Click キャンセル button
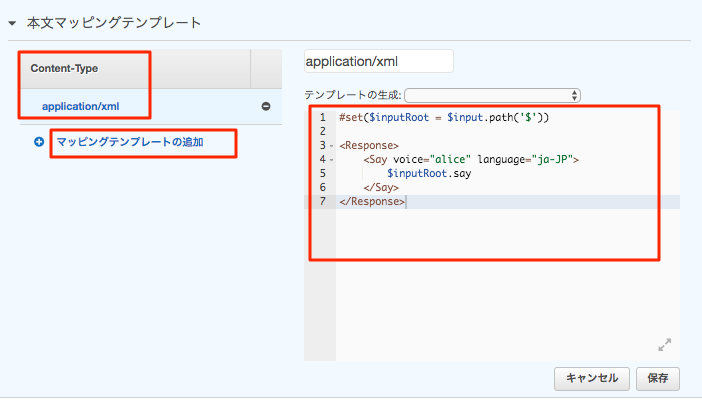Image resolution: width=702 pixels, height=404 pixels. 592,378
